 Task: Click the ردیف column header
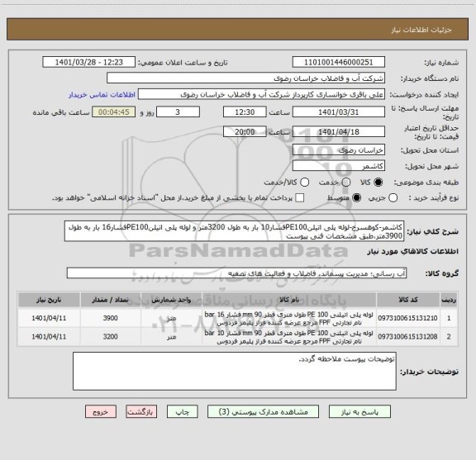tap(449, 300)
